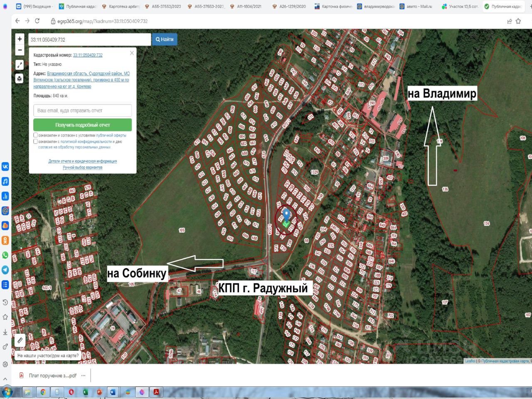Click the share page icon in address bar
This screenshot has width=532, height=399.
coord(510,21)
